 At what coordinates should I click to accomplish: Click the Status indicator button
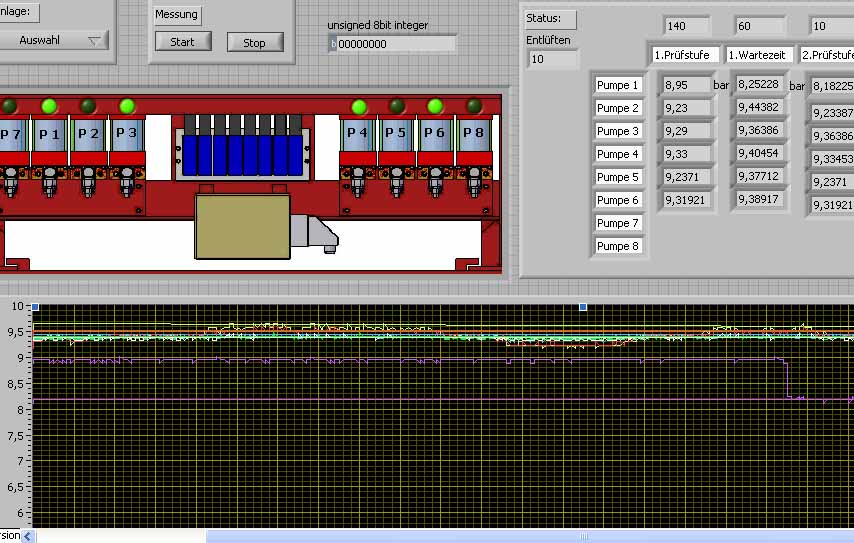551,19
